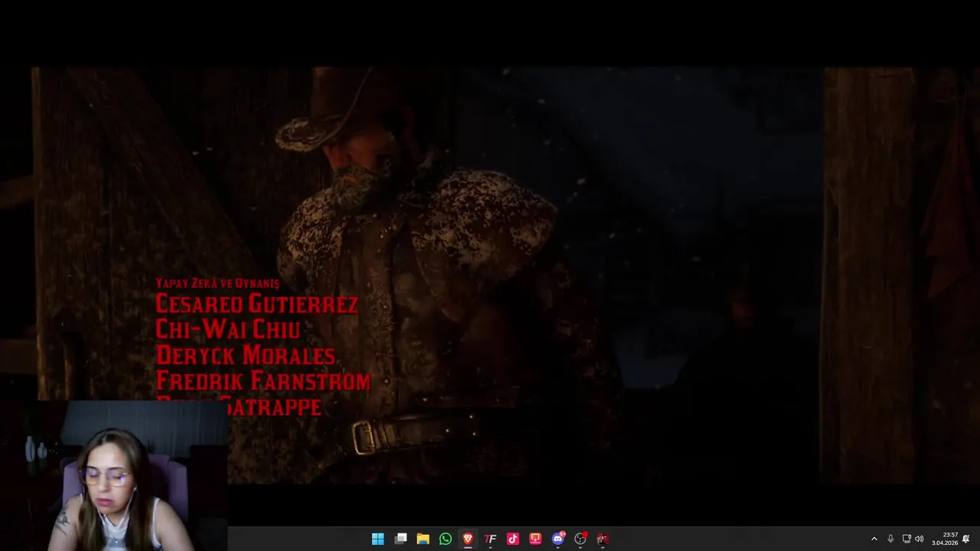Switch to Brave browser taskbar icon
Image resolution: width=980 pixels, height=551 pixels.
468,539
